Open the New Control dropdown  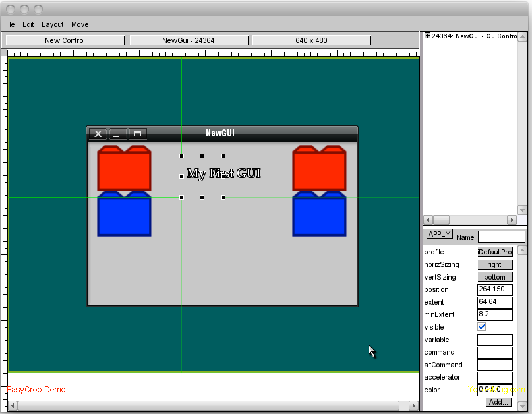tap(65, 40)
